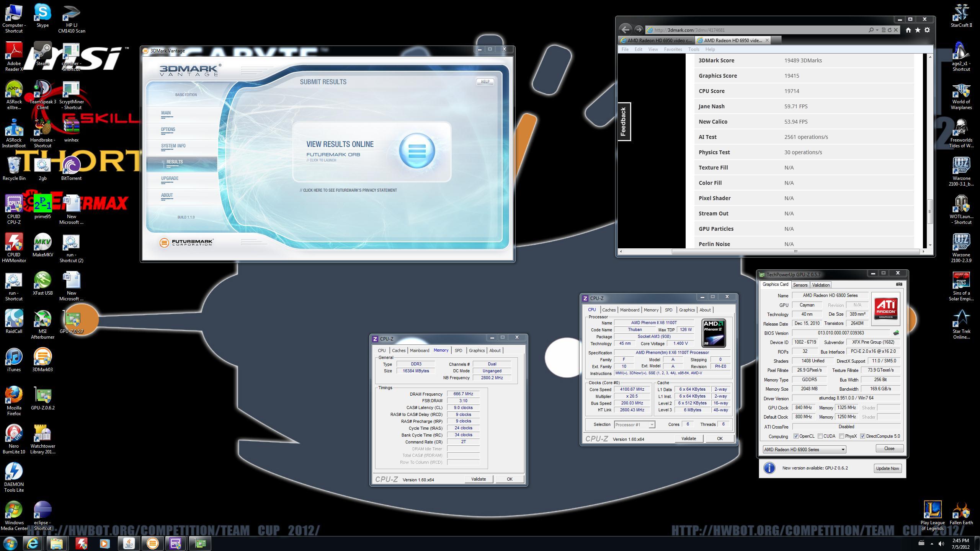The height and width of the screenshot is (551, 980).
Task: Click Validate in the Memory CPU-Z window
Action: pyautogui.click(x=478, y=479)
